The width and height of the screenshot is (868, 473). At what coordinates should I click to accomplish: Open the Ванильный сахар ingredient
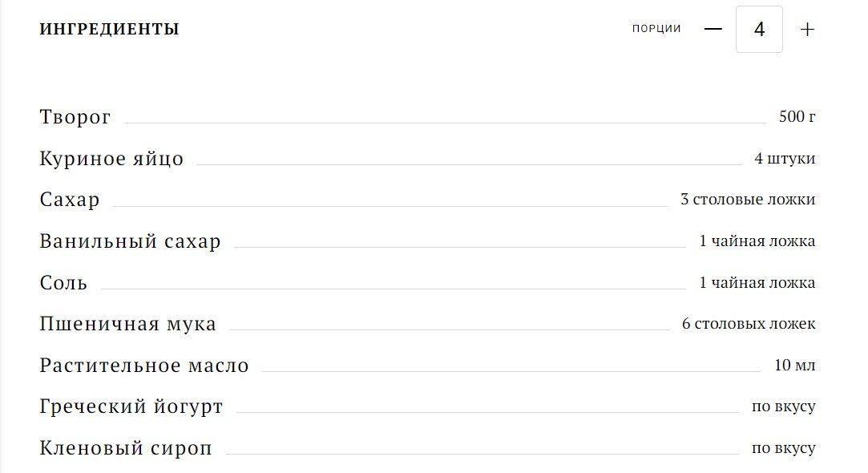[130, 241]
